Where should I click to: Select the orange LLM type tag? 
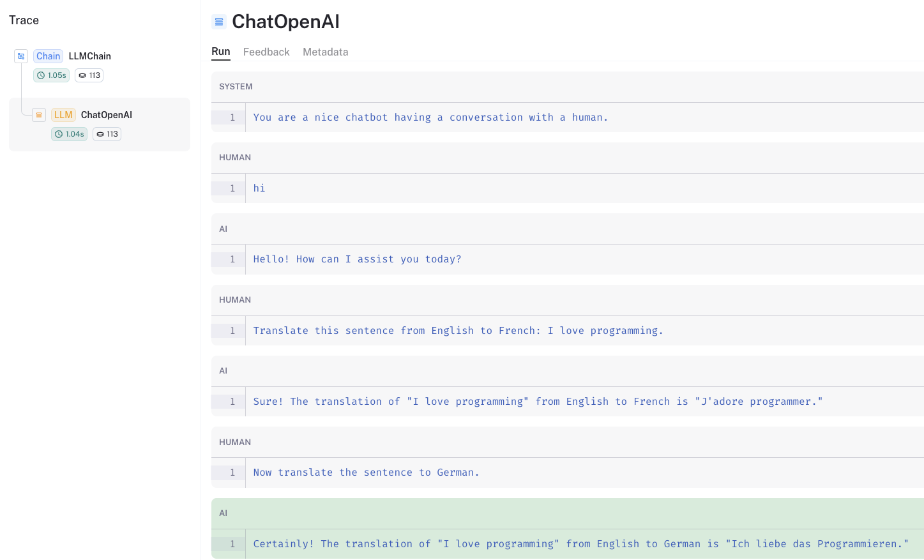tap(63, 115)
